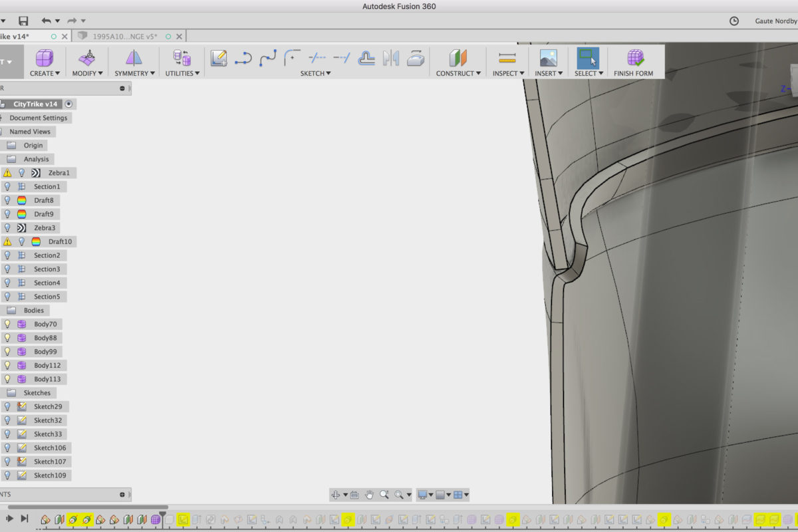
Task: Close the CityTrike v14* tab
Action: click(65, 37)
